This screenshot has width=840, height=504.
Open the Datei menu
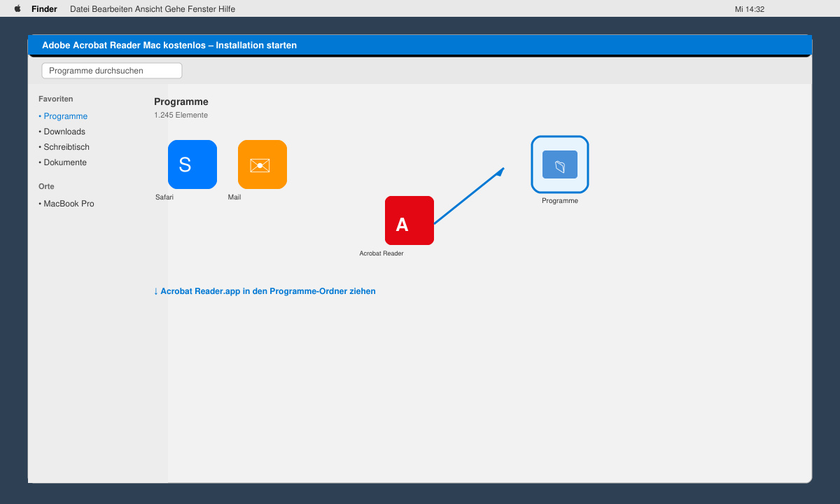tap(80, 9)
